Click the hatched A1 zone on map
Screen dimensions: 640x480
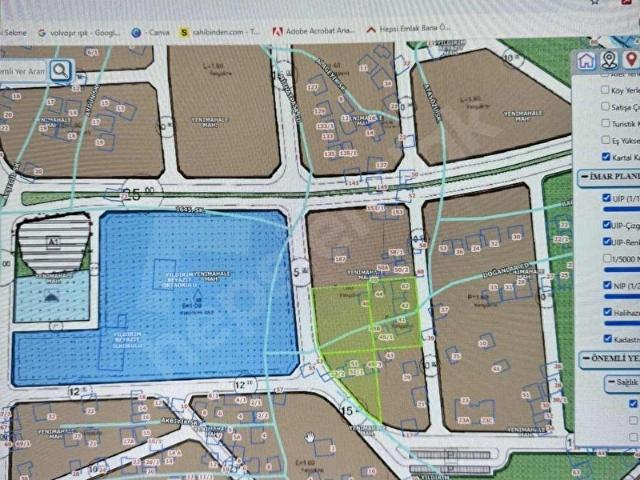(53, 244)
